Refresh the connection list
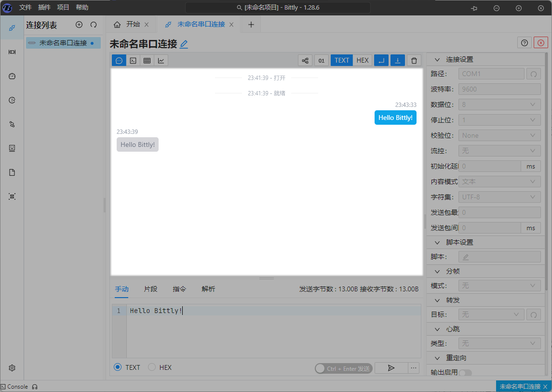This screenshot has height=392, width=552. point(94,25)
